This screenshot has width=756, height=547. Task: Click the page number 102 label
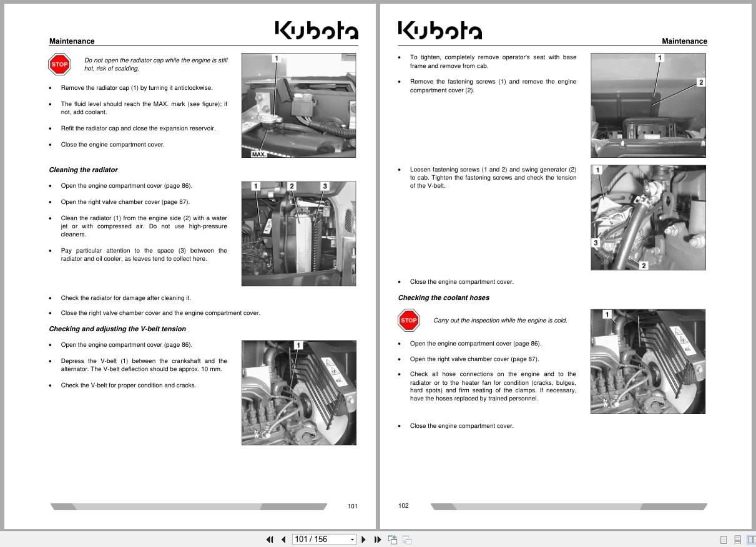pos(403,506)
